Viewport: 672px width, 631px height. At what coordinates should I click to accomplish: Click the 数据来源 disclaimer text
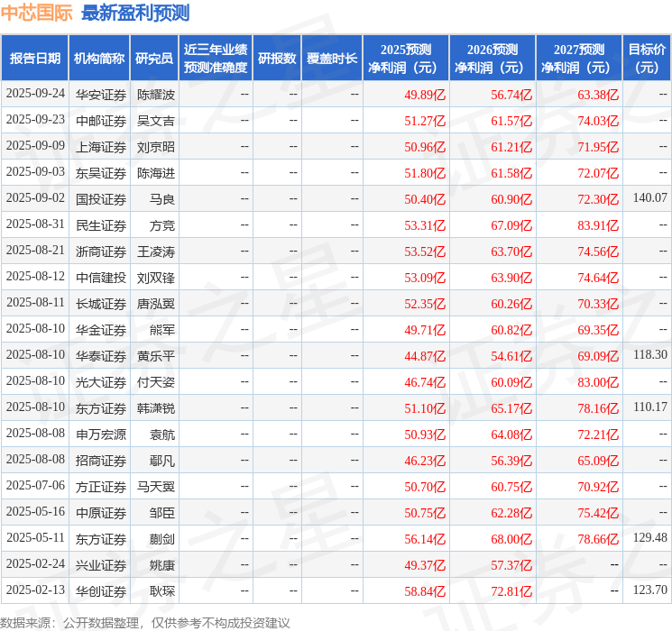pos(145,622)
